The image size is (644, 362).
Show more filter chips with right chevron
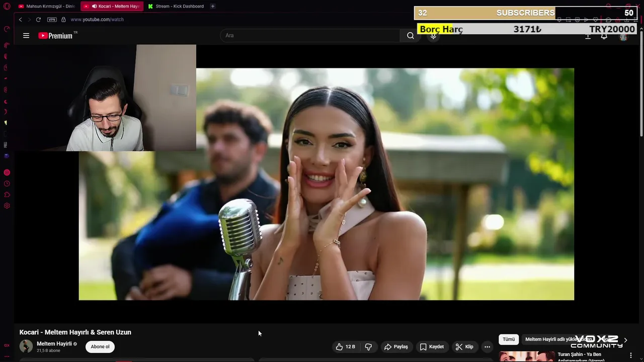625,340
